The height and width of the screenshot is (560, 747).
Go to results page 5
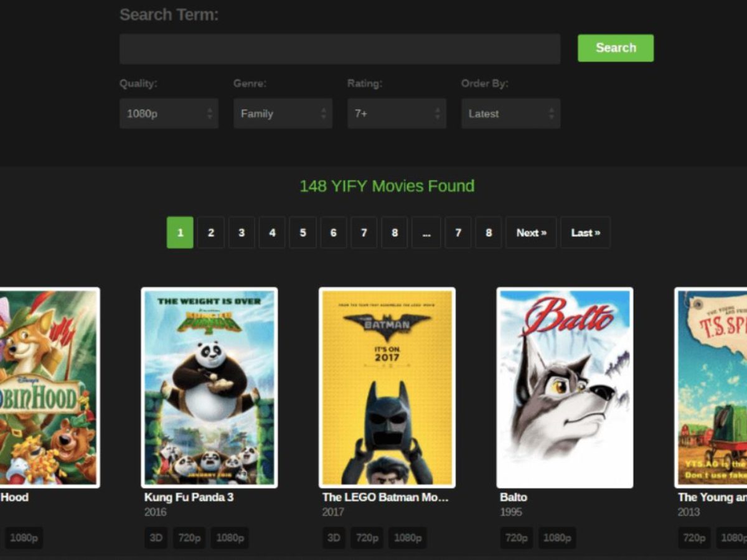[303, 232]
